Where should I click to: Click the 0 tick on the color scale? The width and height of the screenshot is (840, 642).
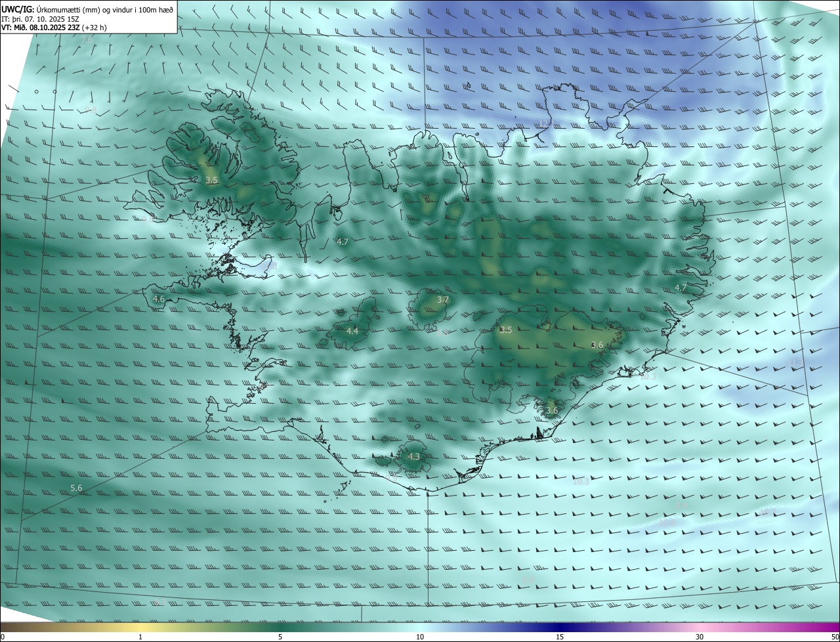click(3, 637)
